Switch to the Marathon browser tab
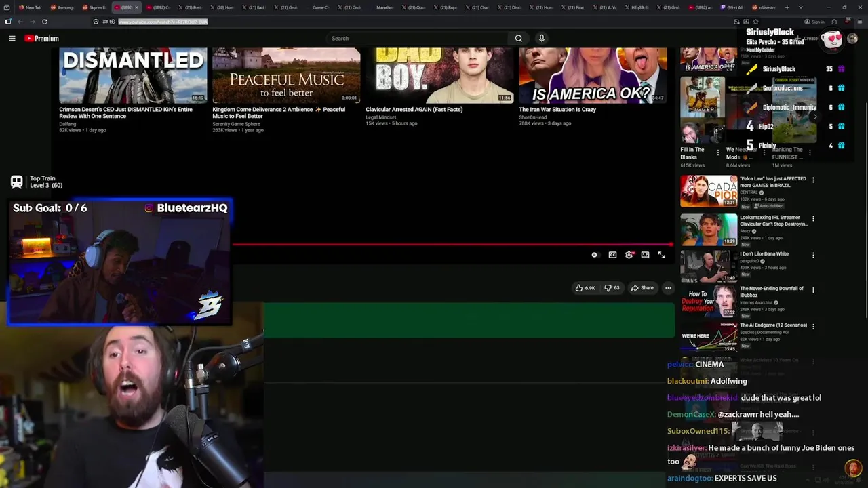 pyautogui.click(x=384, y=7)
